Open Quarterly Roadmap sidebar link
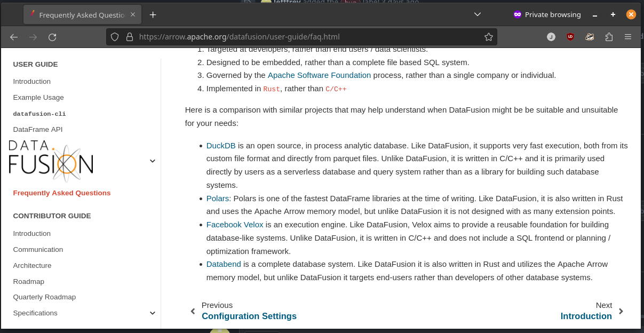Screen dimensions: 644x333 [x=45, y=297]
